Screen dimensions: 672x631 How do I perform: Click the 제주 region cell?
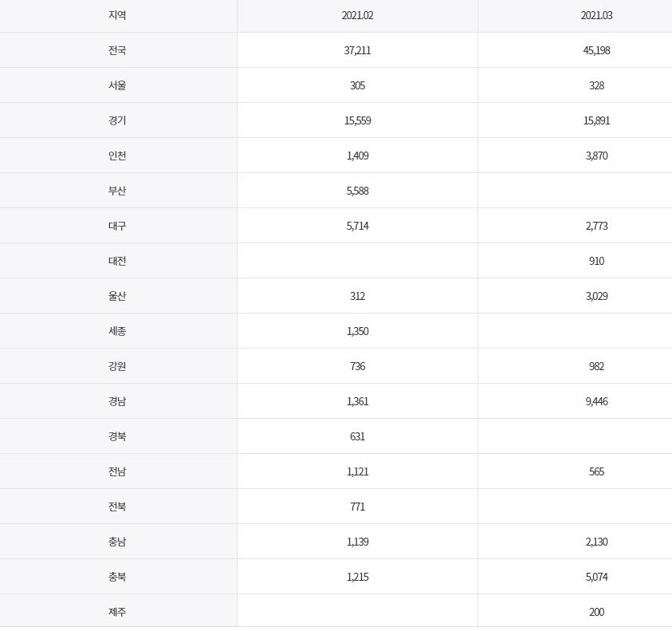pos(117,612)
